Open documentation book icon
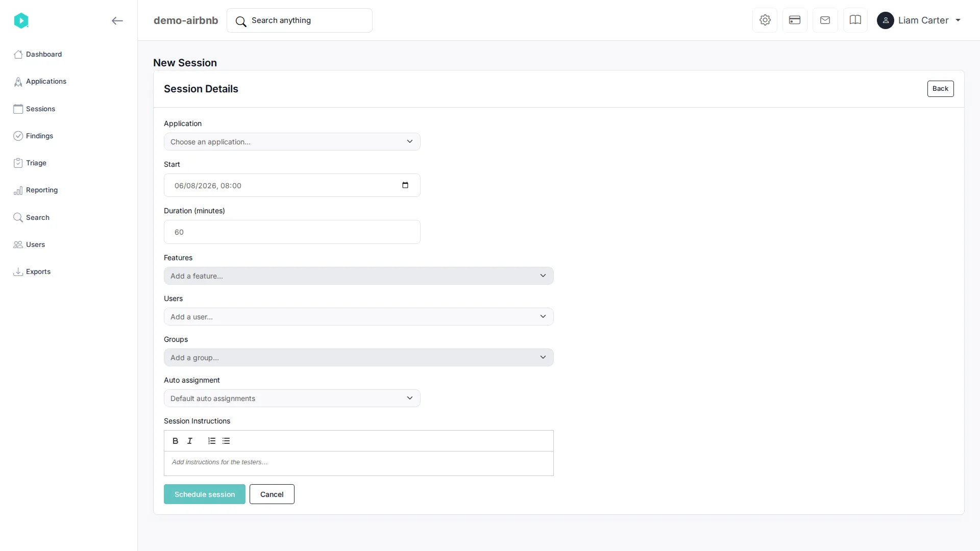 [x=855, y=20]
